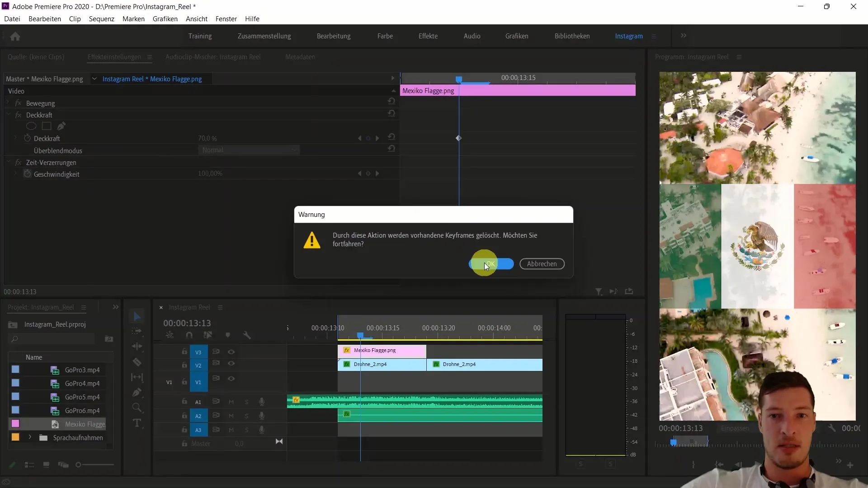868x488 pixels.
Task: Click the pink label of Mexiko Flagge
Action: (15, 424)
